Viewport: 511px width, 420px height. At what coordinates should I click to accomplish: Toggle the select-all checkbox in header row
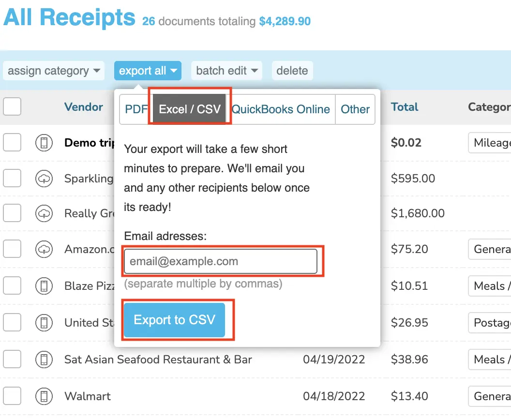click(12, 106)
